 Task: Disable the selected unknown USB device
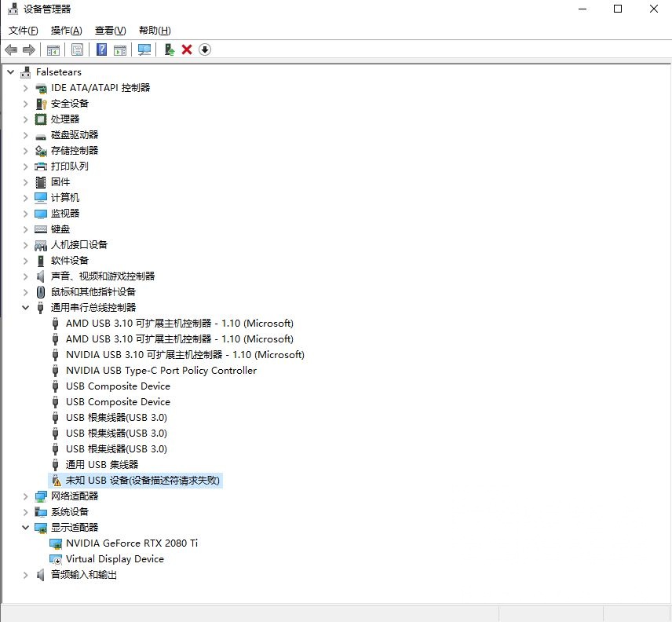204,49
